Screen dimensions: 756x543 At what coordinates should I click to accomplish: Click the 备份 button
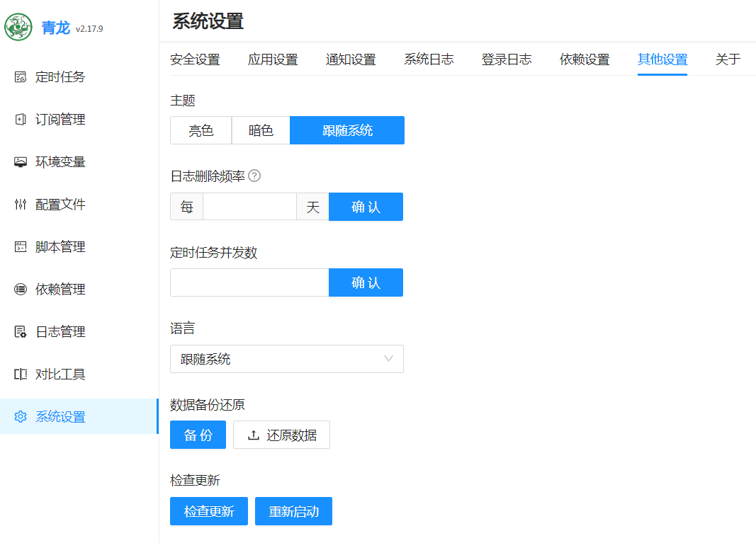(198, 435)
